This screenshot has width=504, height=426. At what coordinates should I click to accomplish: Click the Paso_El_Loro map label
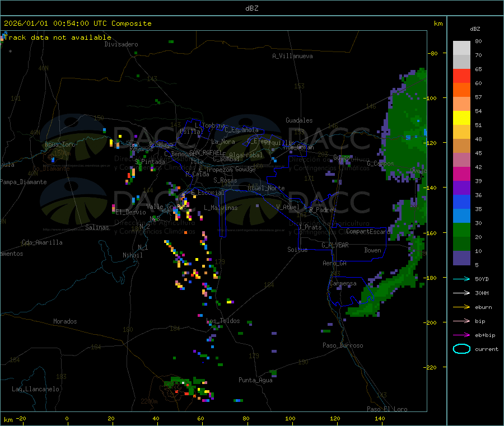click(x=387, y=409)
